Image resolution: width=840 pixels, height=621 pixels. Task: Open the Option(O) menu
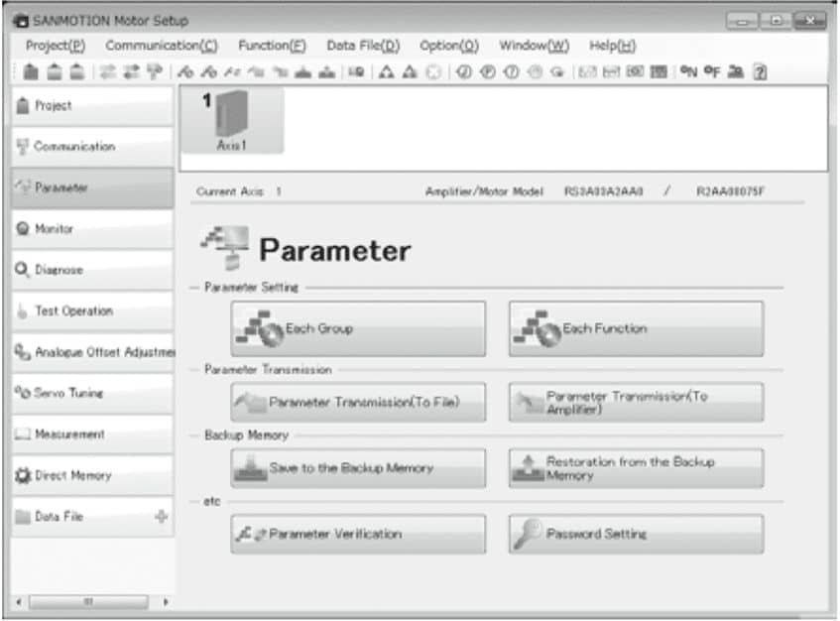(x=449, y=46)
